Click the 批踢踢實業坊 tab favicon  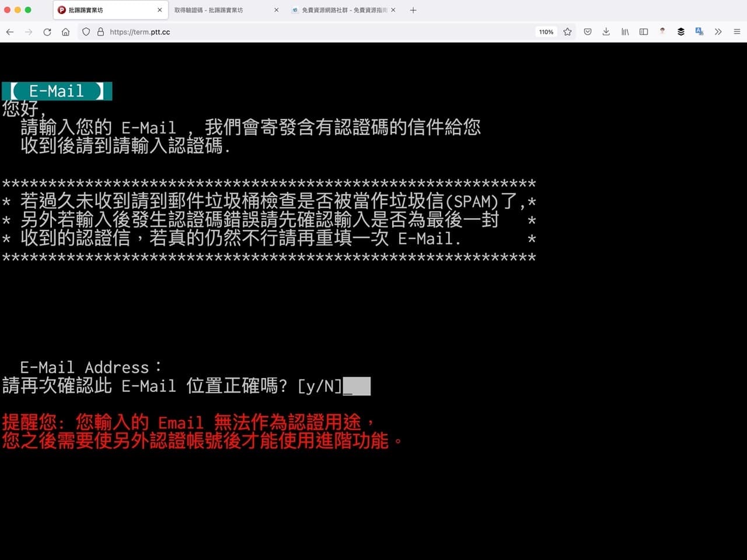62,10
